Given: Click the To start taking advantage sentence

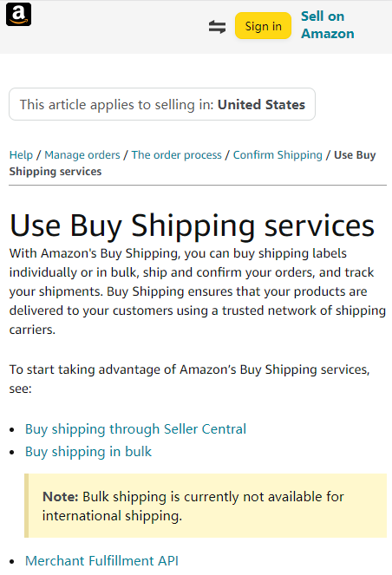Looking at the screenshot, I should pos(189,379).
